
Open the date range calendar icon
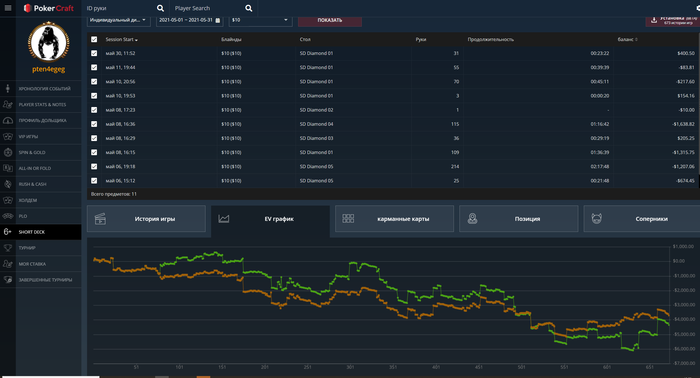click(218, 20)
